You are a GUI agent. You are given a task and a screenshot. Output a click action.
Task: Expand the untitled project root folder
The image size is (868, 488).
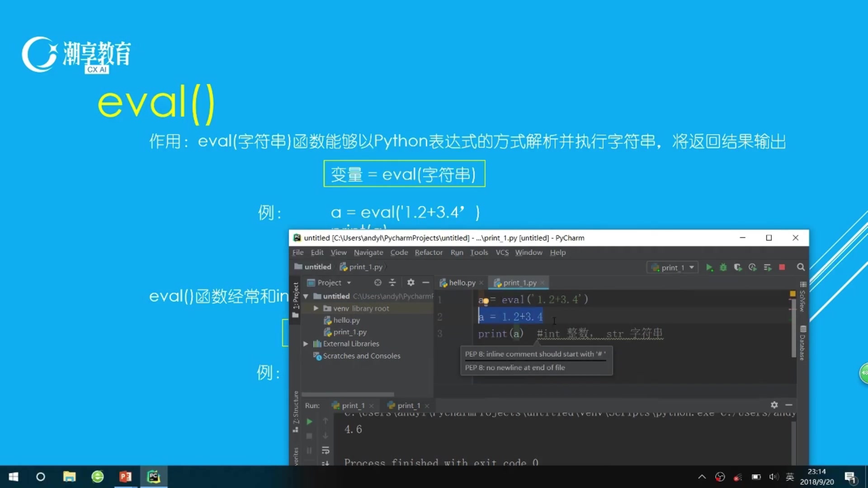coord(306,296)
